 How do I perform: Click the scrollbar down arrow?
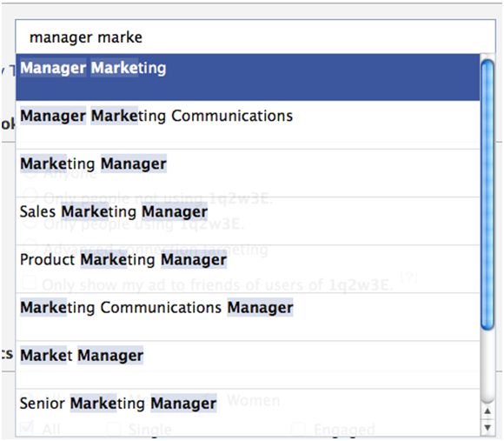(487, 427)
